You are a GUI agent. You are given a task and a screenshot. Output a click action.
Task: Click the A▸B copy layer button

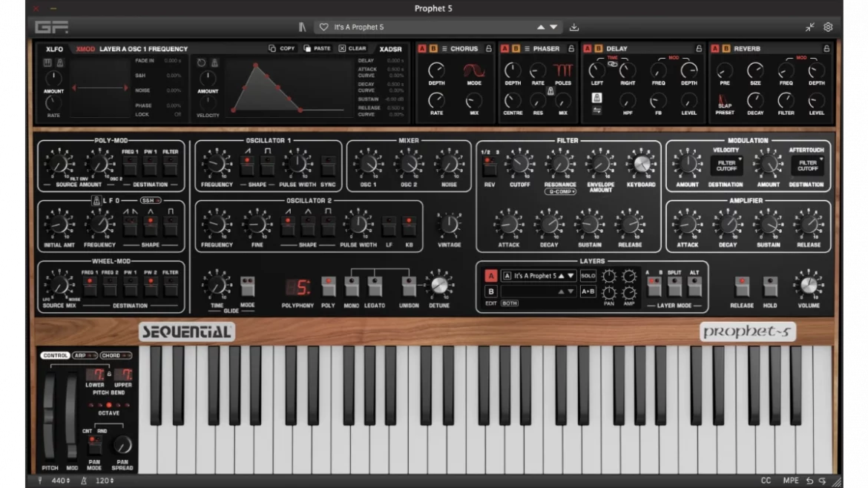[x=588, y=291]
